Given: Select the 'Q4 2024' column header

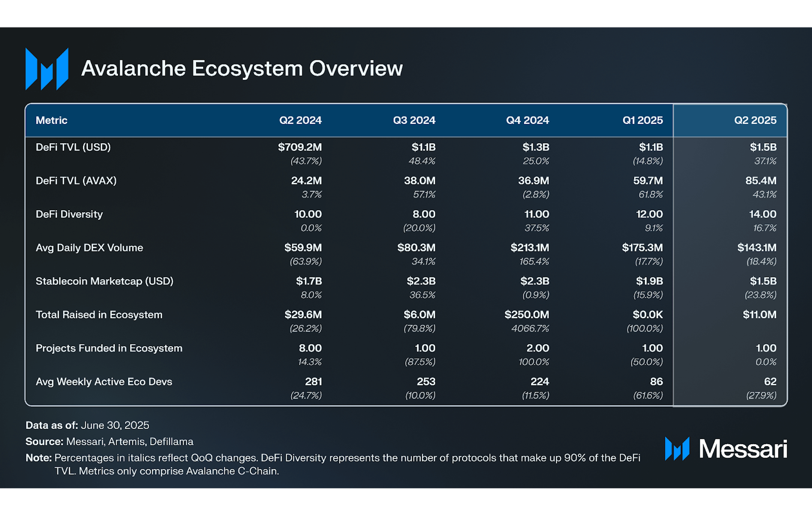Looking at the screenshot, I should [527, 120].
